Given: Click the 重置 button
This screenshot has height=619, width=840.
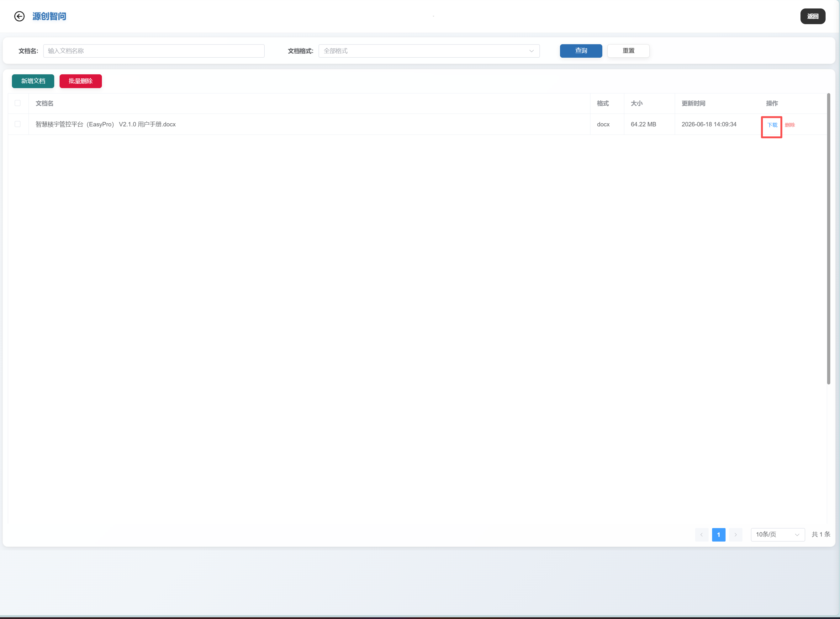Looking at the screenshot, I should click(628, 51).
